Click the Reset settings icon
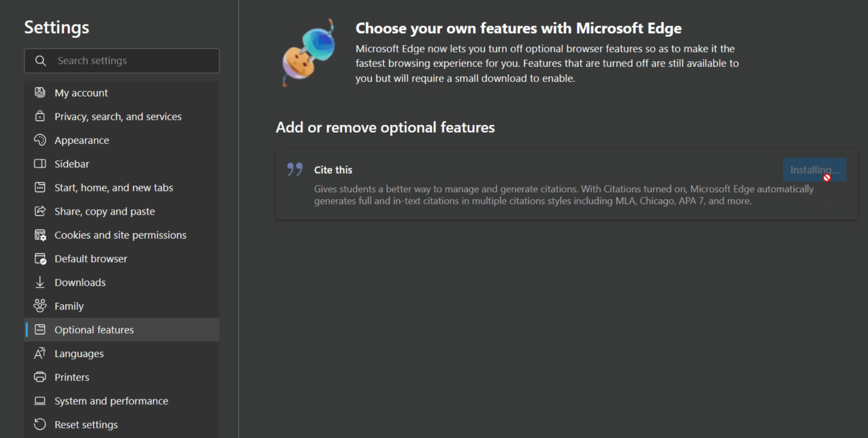 coord(40,425)
